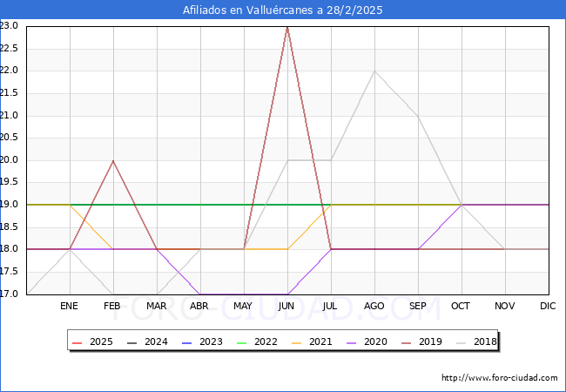Viewport: 566px width, 392px height.
Task: Click the 21.5 y-axis value
Action: coord(9,93)
